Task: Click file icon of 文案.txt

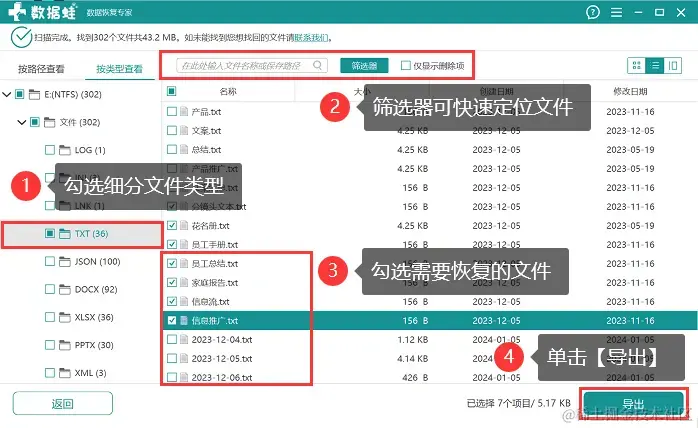Action: tap(184, 130)
